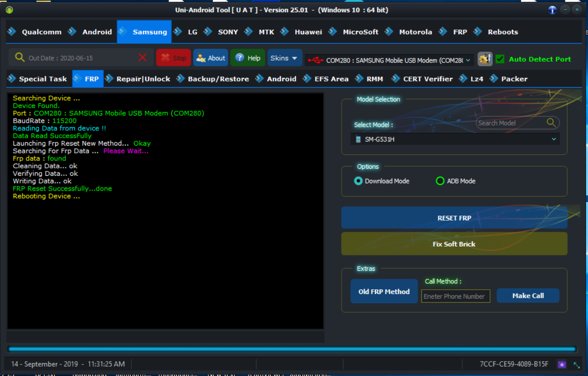Click arrow icon beside the Reboots tab
Screen dimensions: 588x376
[x=478, y=31]
